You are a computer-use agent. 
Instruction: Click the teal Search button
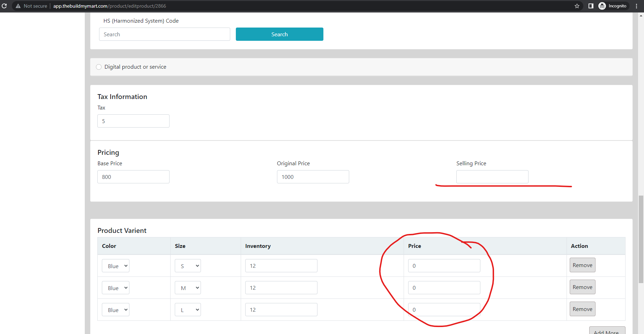click(279, 34)
